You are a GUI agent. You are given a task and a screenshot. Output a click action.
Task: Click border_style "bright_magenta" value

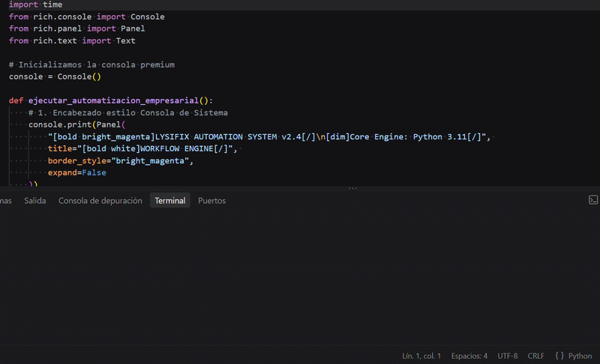(151, 161)
